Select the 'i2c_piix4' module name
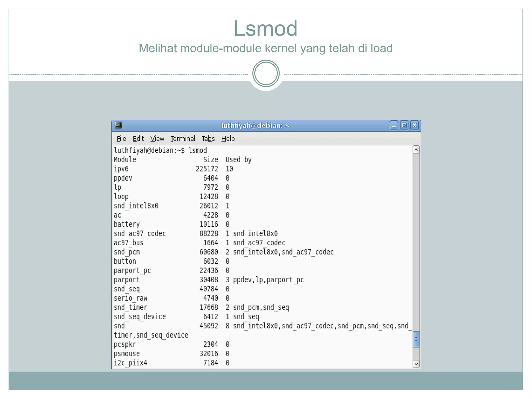532x399 pixels. click(x=131, y=363)
